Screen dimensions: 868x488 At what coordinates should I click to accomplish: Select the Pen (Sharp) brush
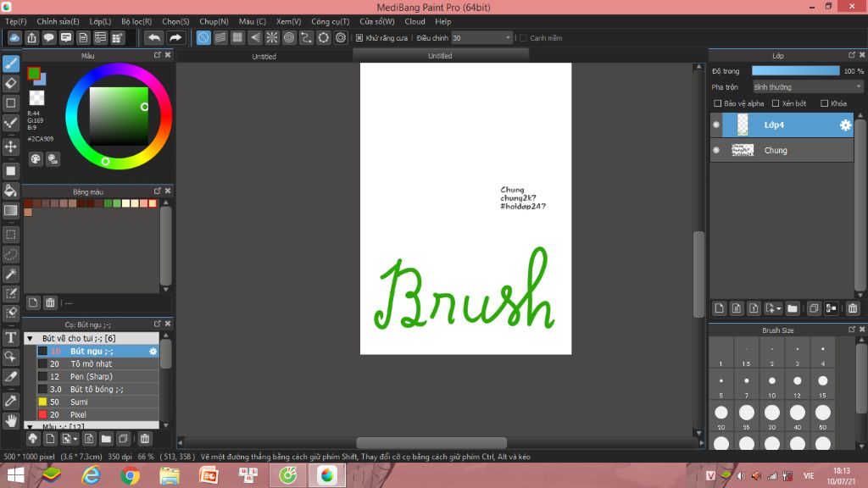(97, 377)
